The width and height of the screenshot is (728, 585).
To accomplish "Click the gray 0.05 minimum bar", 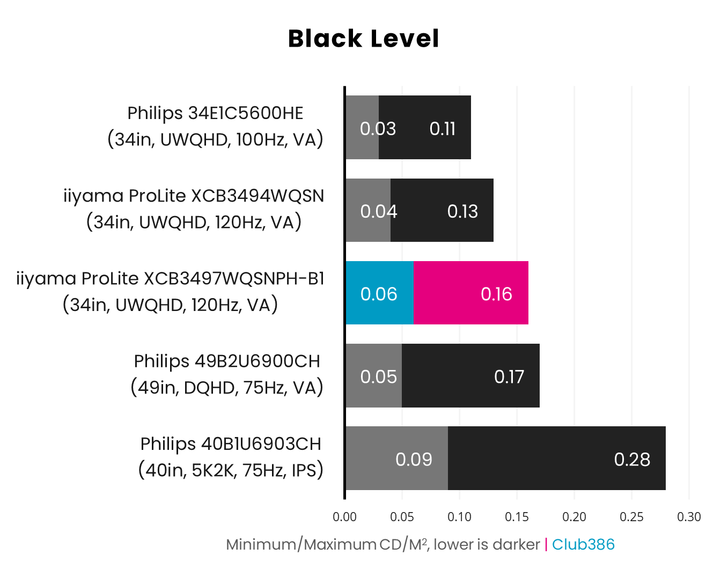I will click(x=373, y=376).
